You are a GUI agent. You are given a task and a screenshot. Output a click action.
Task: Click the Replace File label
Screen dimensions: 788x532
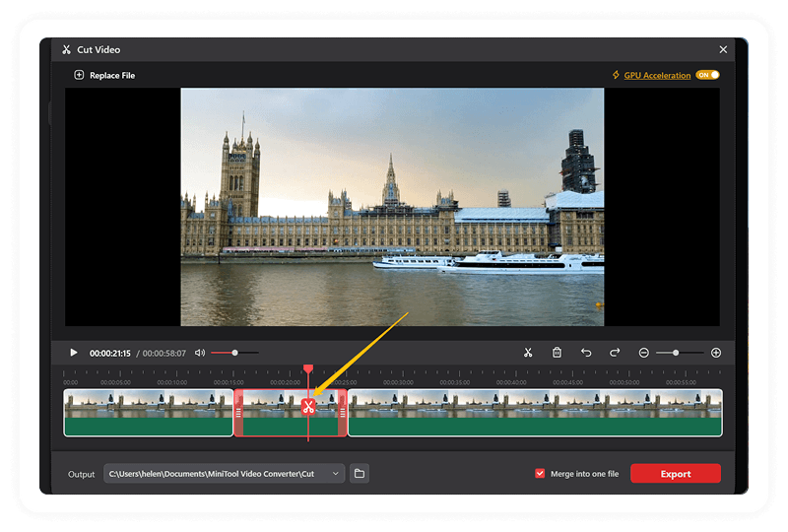tap(112, 76)
